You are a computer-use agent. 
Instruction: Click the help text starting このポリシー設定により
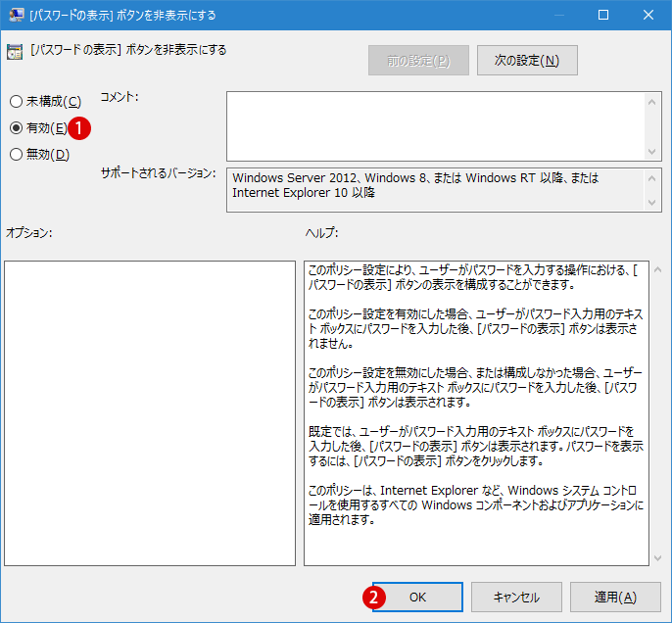473,277
